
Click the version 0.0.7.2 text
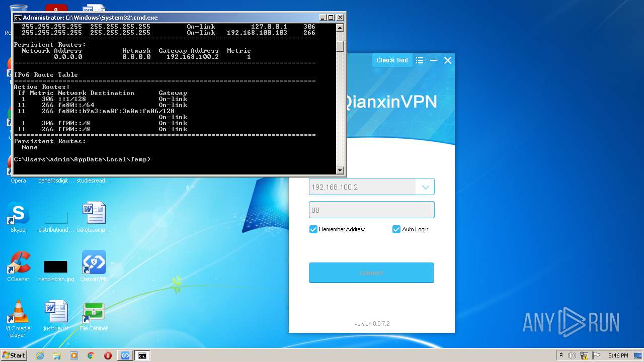click(x=372, y=324)
